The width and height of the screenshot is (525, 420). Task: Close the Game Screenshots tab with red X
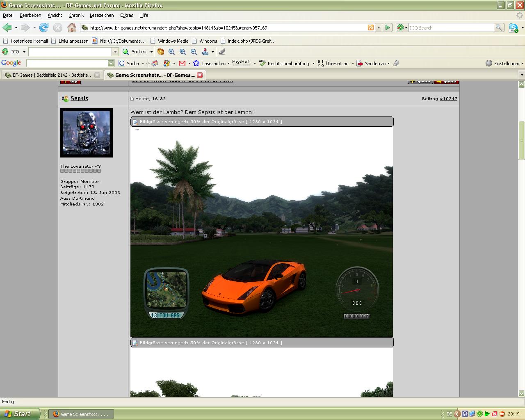pos(200,75)
